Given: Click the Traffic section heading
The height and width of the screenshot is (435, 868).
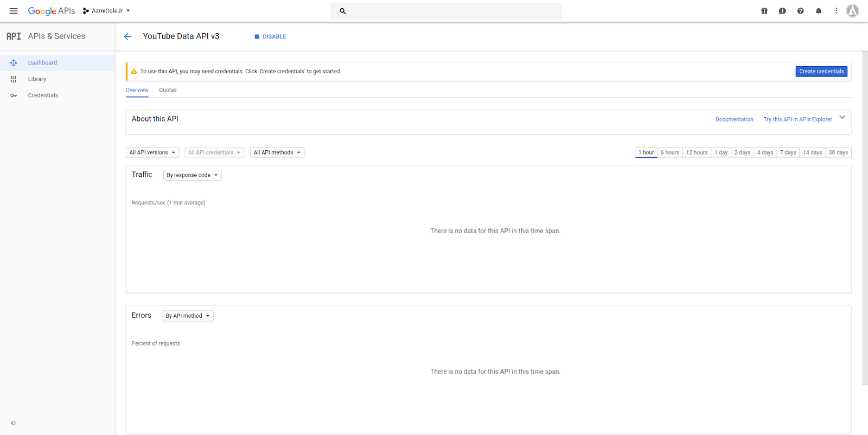Looking at the screenshot, I should click(x=142, y=174).
